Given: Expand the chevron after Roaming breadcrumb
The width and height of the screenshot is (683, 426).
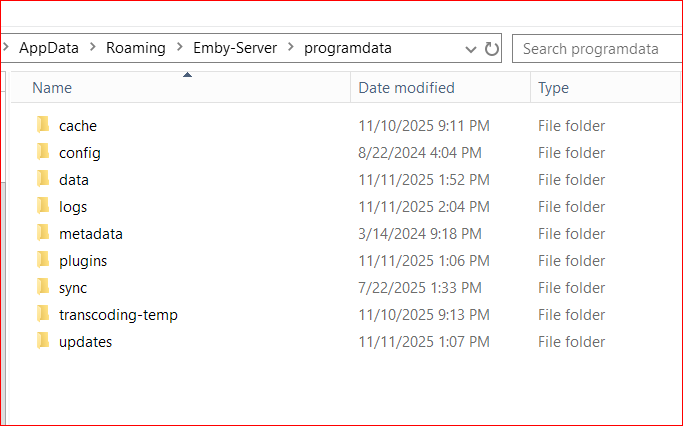Looking at the screenshot, I should point(179,48).
